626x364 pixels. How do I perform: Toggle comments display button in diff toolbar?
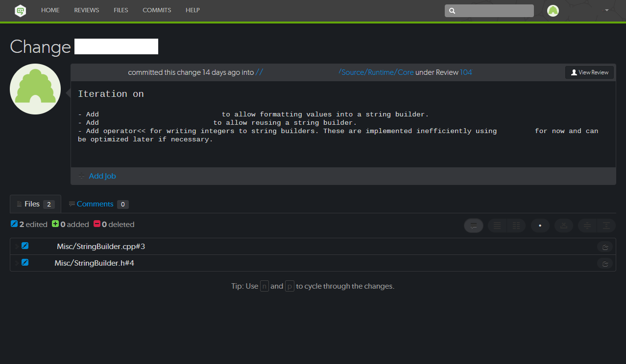474,226
